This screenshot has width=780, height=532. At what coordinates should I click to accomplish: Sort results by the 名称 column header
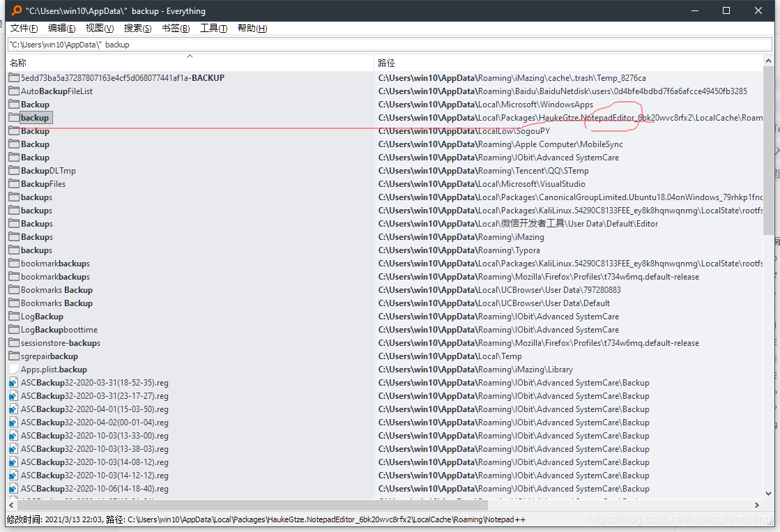[190, 63]
